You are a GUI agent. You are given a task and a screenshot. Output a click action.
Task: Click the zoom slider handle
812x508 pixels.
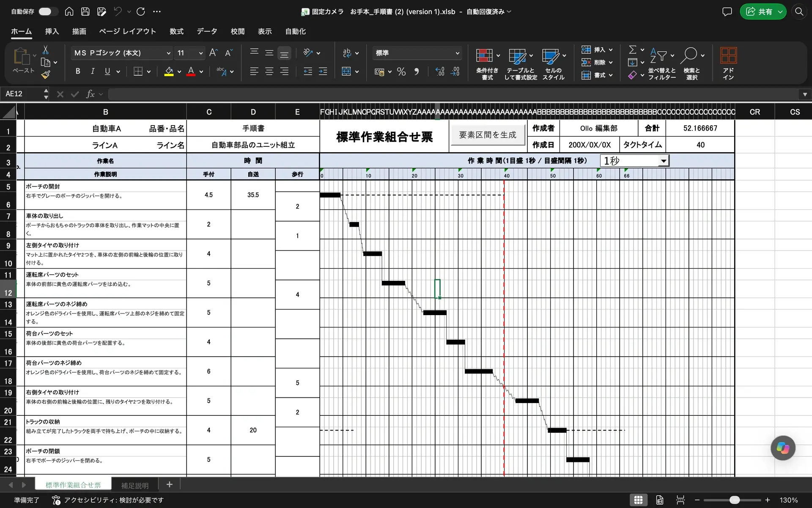point(735,500)
